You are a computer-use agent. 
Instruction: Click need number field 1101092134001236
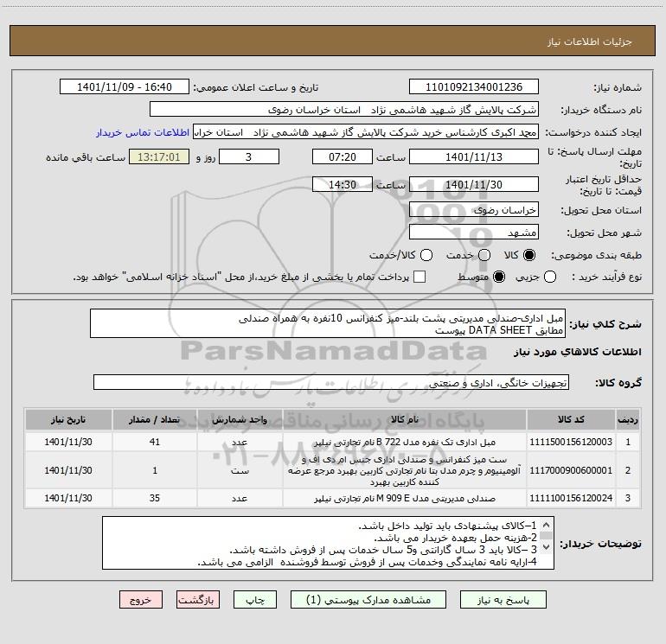pyautogui.click(x=474, y=87)
